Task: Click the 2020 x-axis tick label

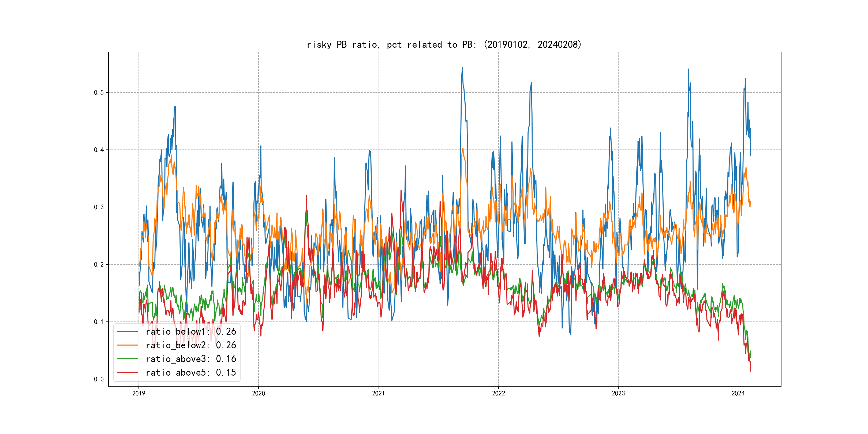Action: tap(259, 393)
